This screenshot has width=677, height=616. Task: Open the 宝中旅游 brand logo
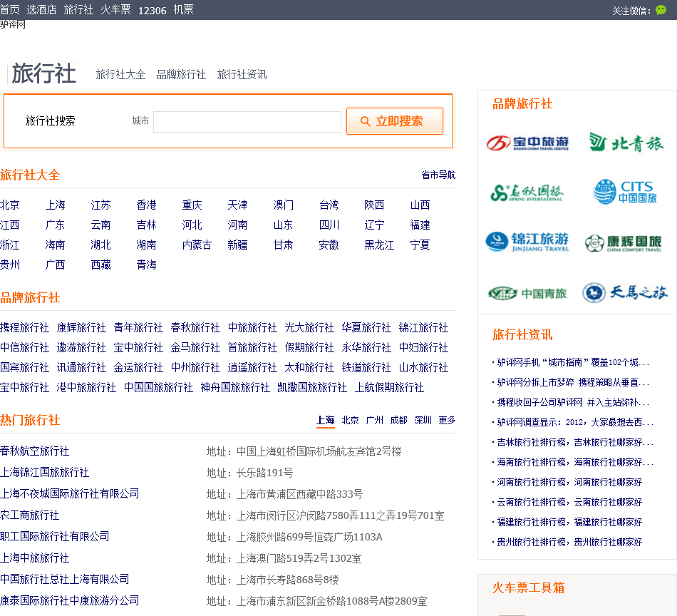pyautogui.click(x=527, y=143)
